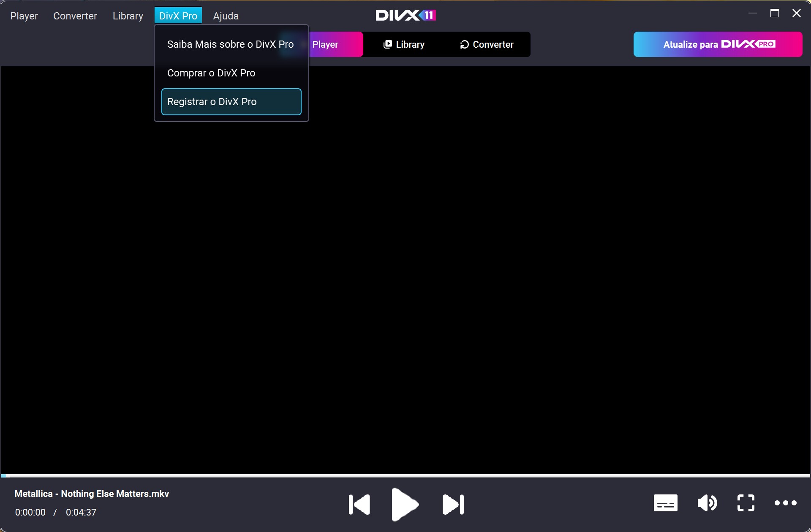The width and height of the screenshot is (811, 532).
Task: Switch to the Converter menu item
Action: tap(75, 16)
